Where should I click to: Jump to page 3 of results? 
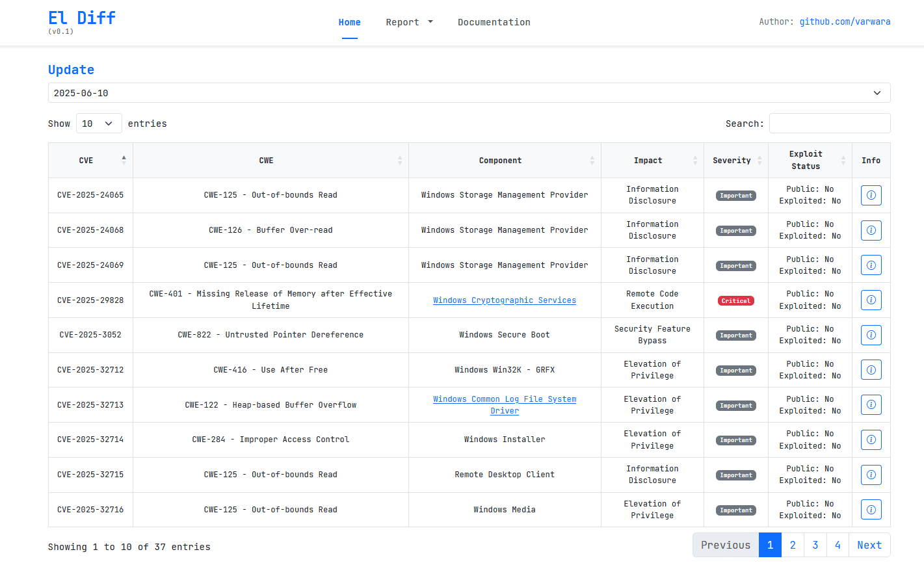(x=815, y=545)
